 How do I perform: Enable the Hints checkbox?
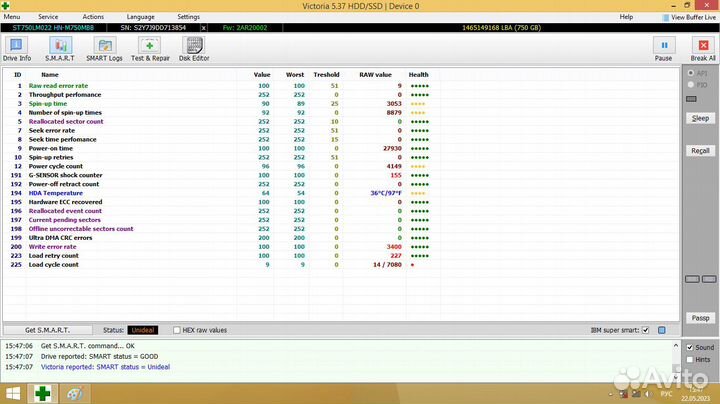coord(689,359)
